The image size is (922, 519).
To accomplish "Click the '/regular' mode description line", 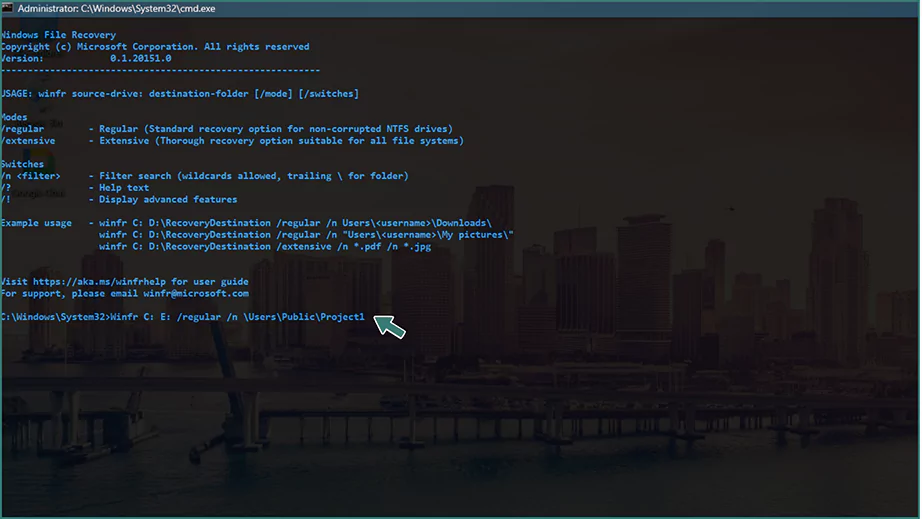I will coord(226,129).
